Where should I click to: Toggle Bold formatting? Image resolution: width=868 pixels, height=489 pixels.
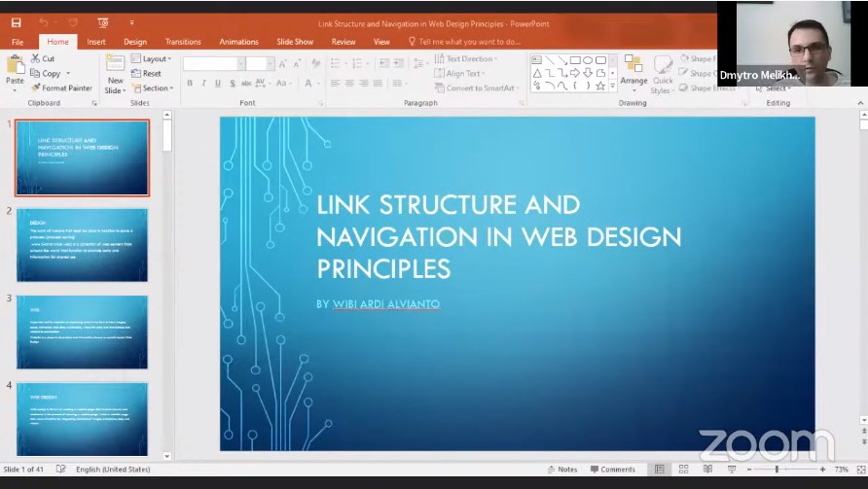tap(190, 83)
